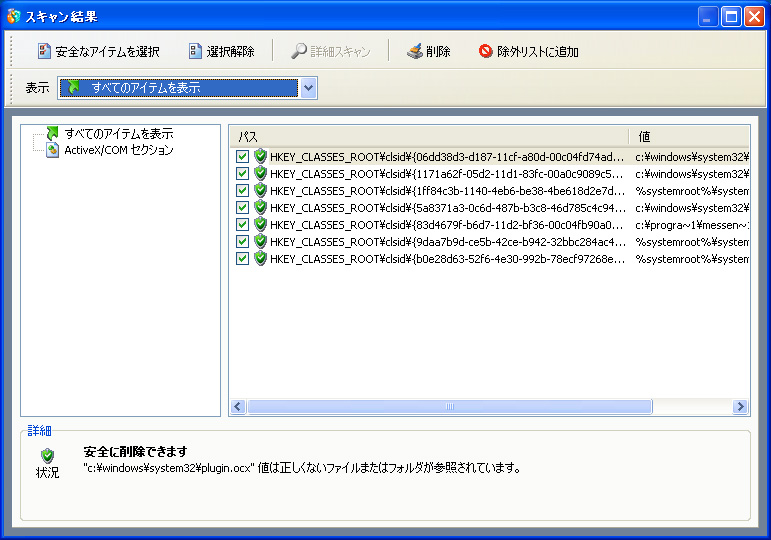Click the horizontal scrollbar right arrow

(740, 407)
